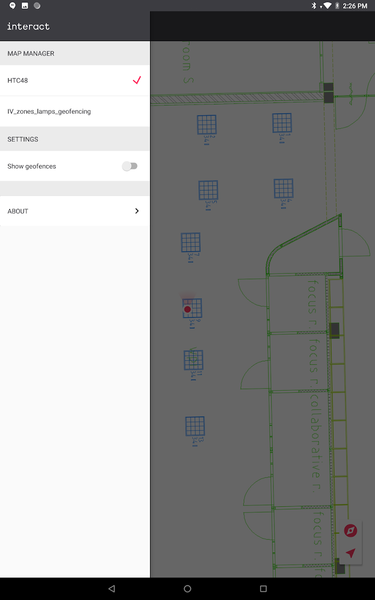Tap the red checkmark beside HTC48

tap(137, 80)
